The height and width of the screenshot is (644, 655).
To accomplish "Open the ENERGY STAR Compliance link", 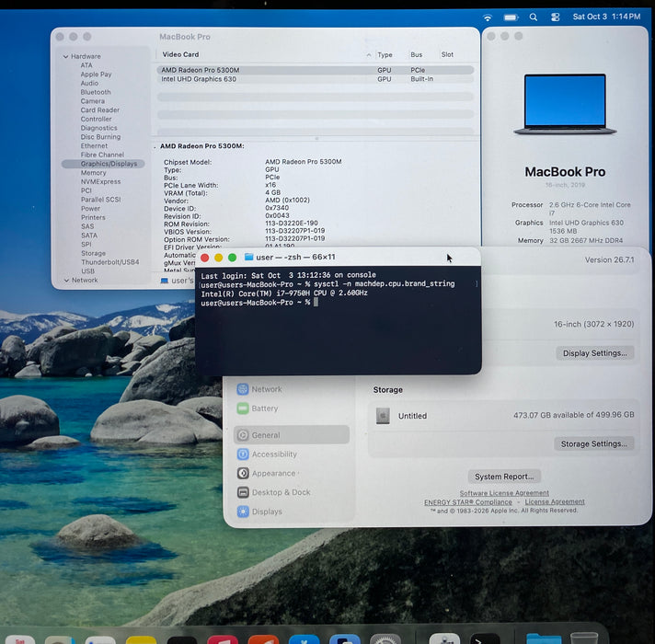I will pos(468,502).
